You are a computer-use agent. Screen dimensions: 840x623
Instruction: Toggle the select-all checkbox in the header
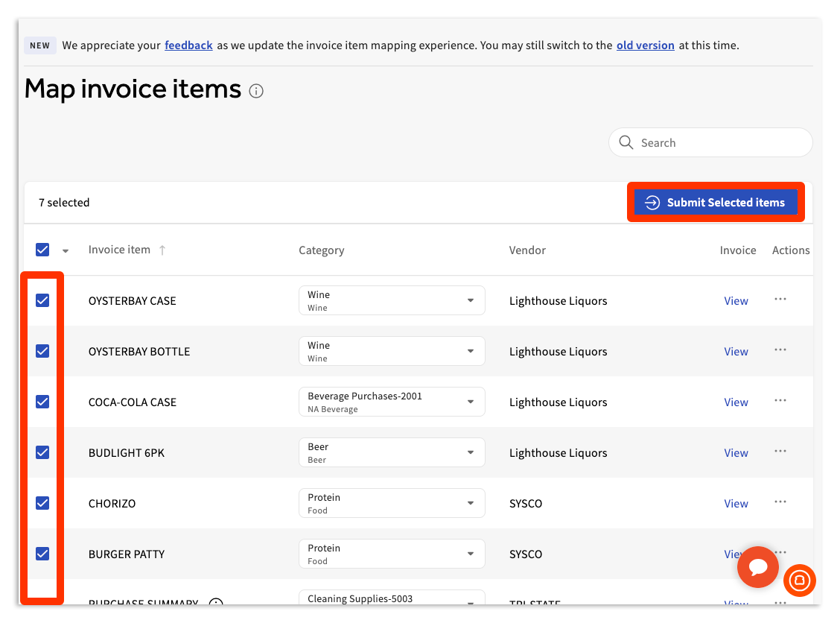(42, 250)
